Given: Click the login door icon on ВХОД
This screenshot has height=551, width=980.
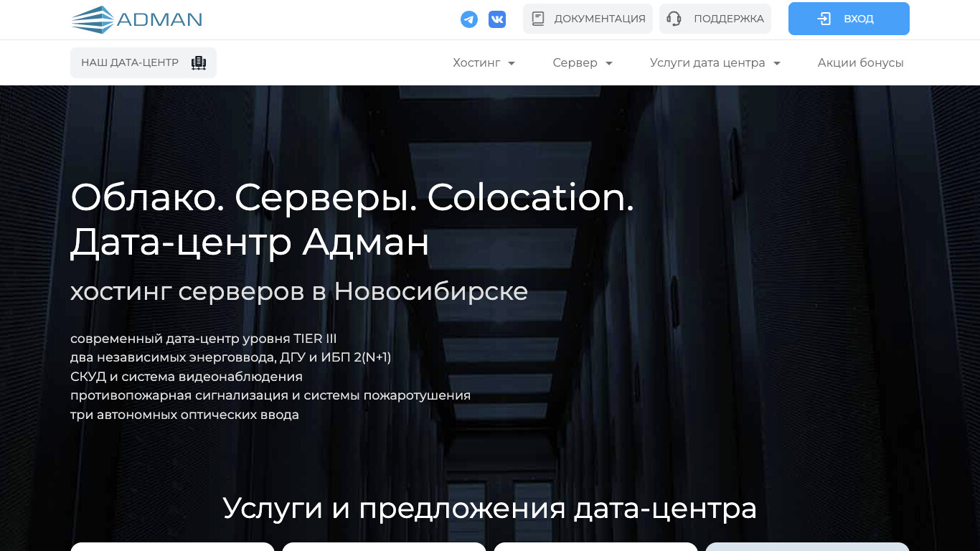Looking at the screenshot, I should click(824, 18).
